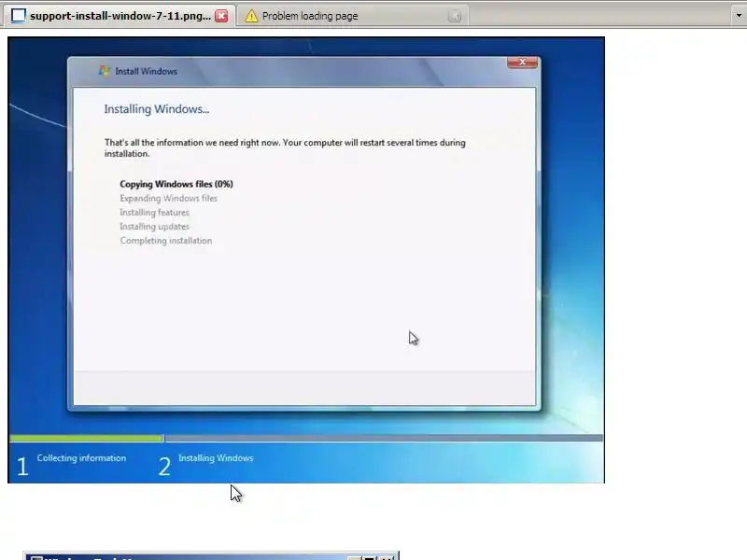This screenshot has width=747, height=560.
Task: Click the Installing Windows... heading
Action: (157, 109)
